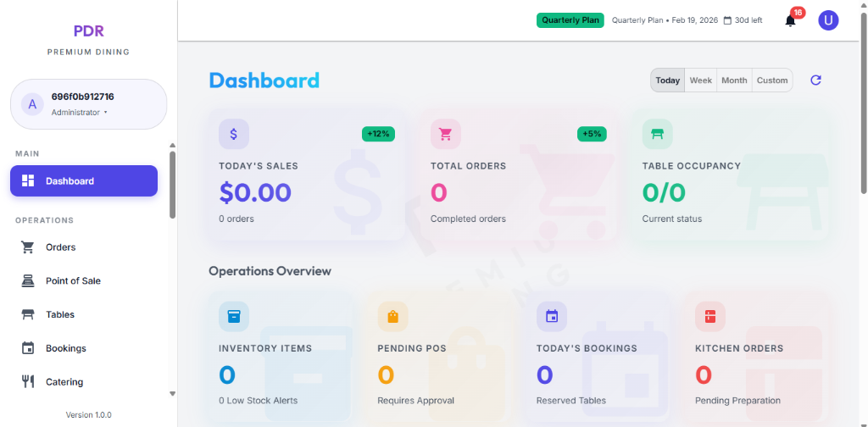Open the user avatar menu
Viewport: 868px width, 427px height.
828,20
